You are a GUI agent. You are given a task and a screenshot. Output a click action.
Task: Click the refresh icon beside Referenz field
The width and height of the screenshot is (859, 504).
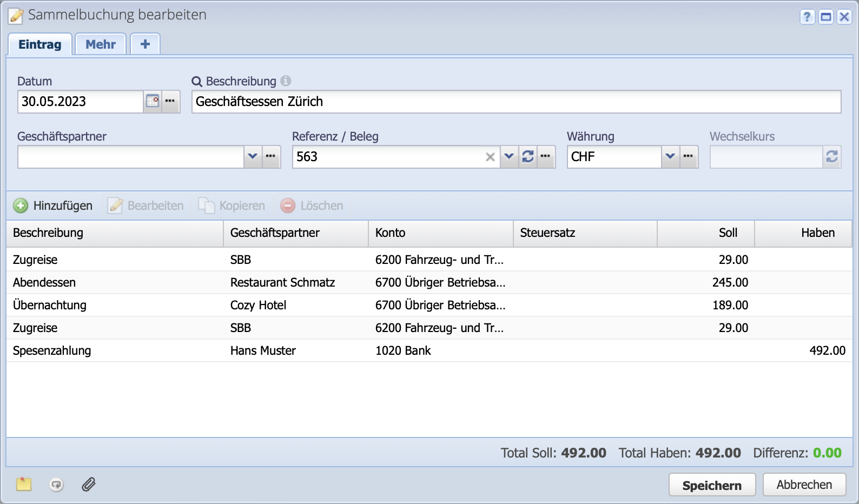[527, 157]
